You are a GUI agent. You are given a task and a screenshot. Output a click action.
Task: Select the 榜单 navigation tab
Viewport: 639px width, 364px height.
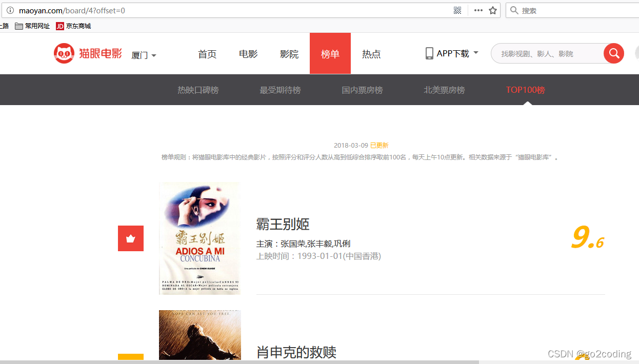click(330, 53)
